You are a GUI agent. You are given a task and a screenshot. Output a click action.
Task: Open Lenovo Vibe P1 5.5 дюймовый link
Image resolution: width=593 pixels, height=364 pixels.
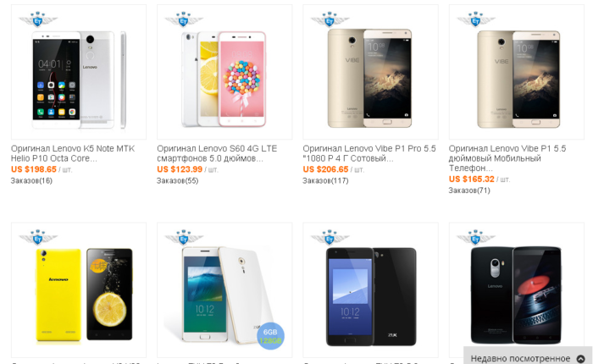pos(507,158)
